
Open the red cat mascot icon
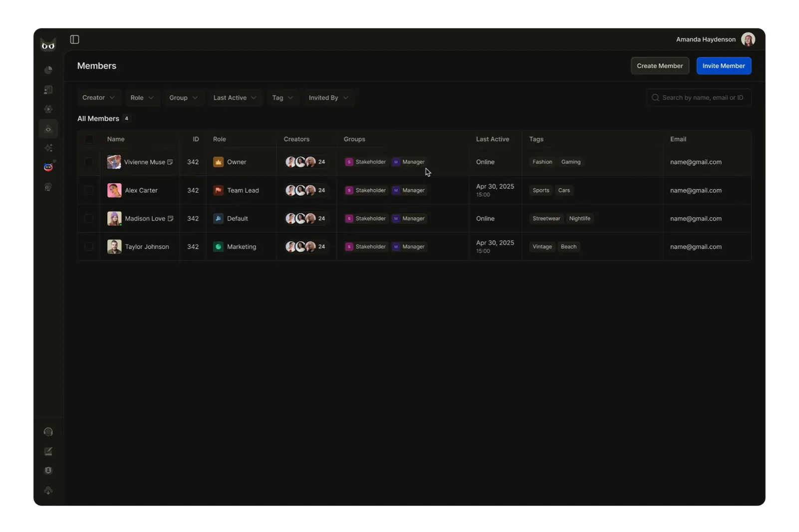click(x=48, y=167)
